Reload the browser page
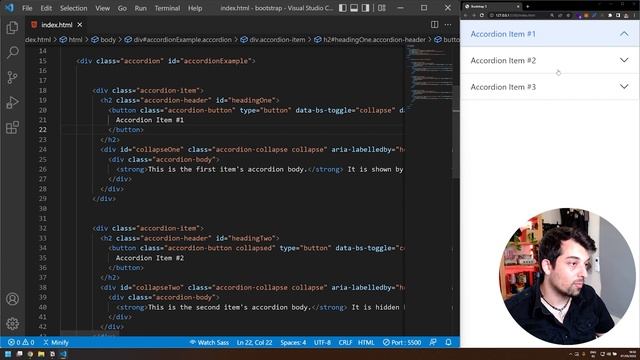The width and height of the screenshot is (640, 360). point(482,15)
